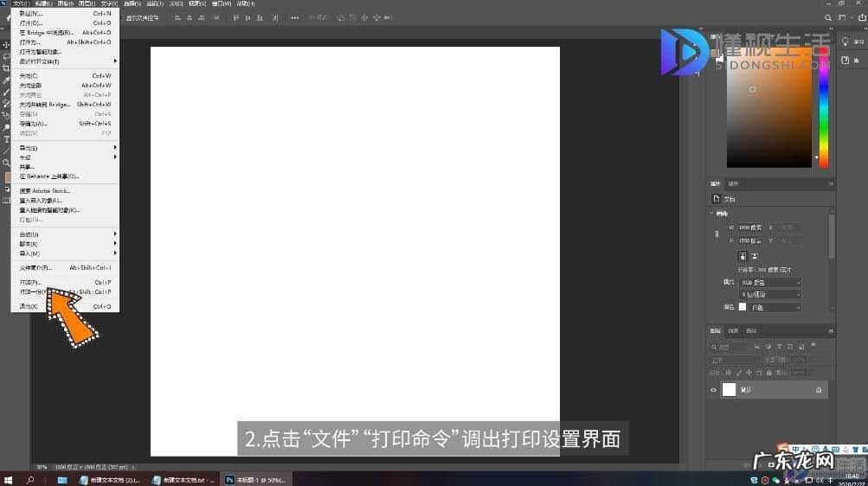The height and width of the screenshot is (486, 868).
Task: Switch to the 路径 tab
Action: click(x=750, y=330)
